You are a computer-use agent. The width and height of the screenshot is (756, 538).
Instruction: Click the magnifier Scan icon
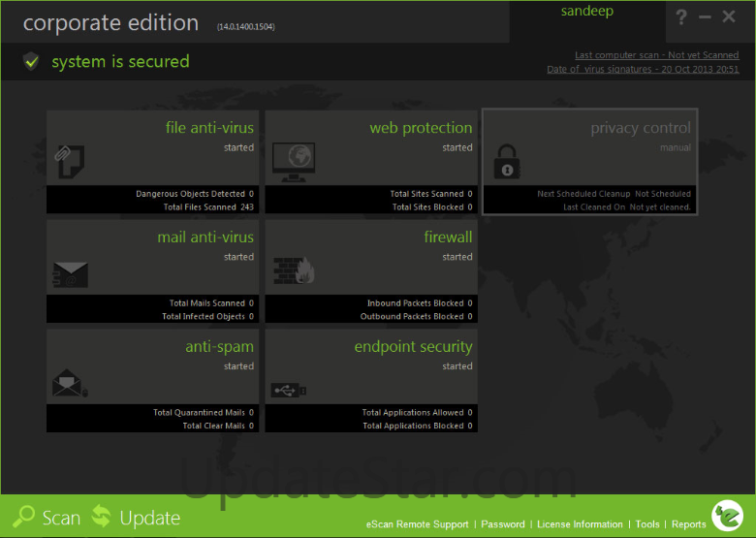[x=25, y=518]
